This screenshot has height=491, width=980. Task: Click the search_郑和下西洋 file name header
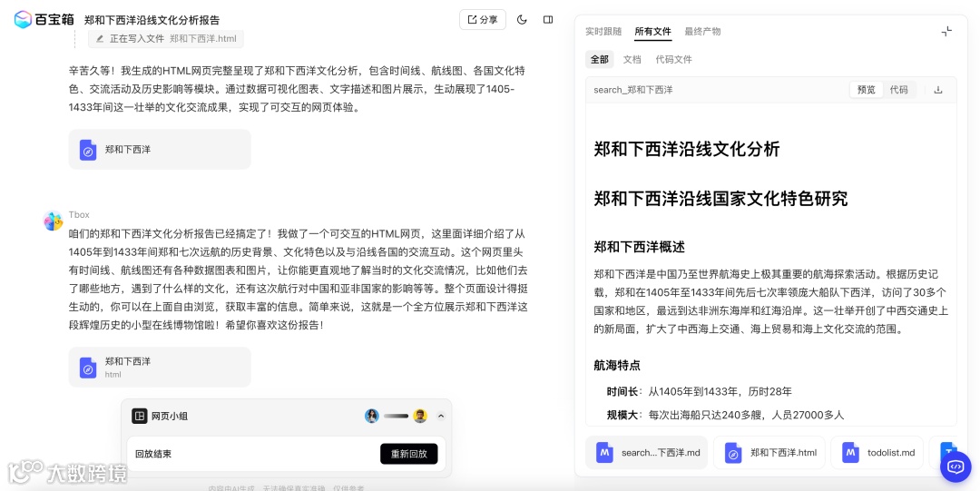(x=633, y=90)
